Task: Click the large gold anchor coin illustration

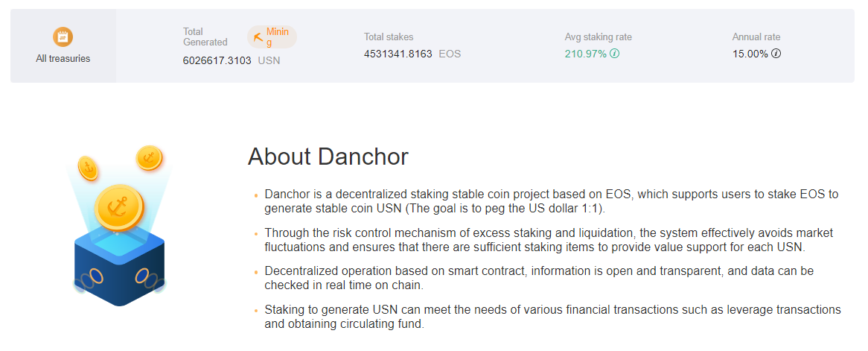Action: click(118, 208)
